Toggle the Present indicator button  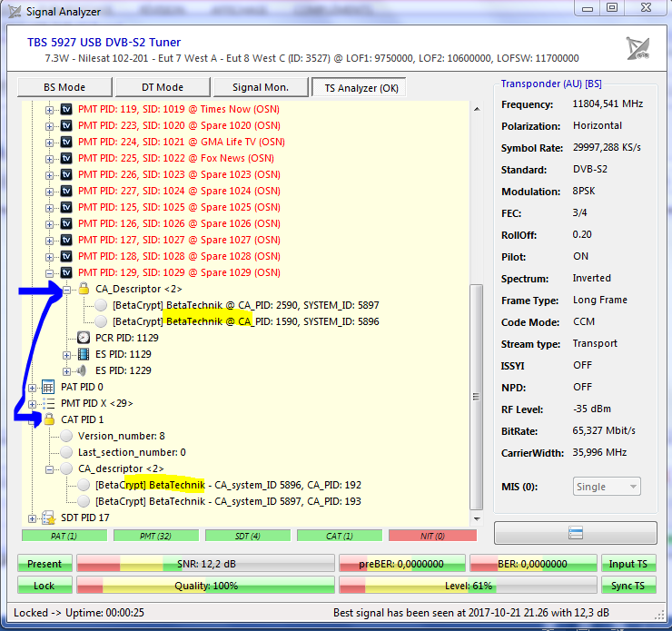coord(44,564)
